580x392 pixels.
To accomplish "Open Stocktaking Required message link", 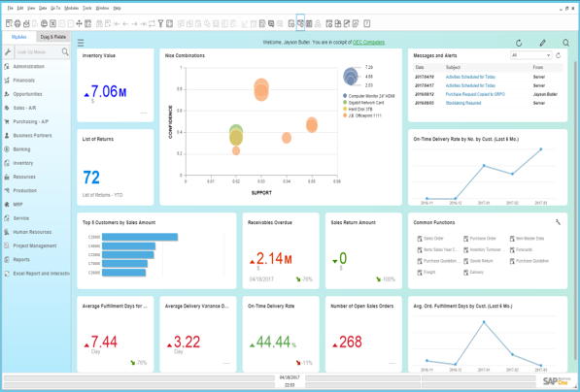I will [x=463, y=103].
